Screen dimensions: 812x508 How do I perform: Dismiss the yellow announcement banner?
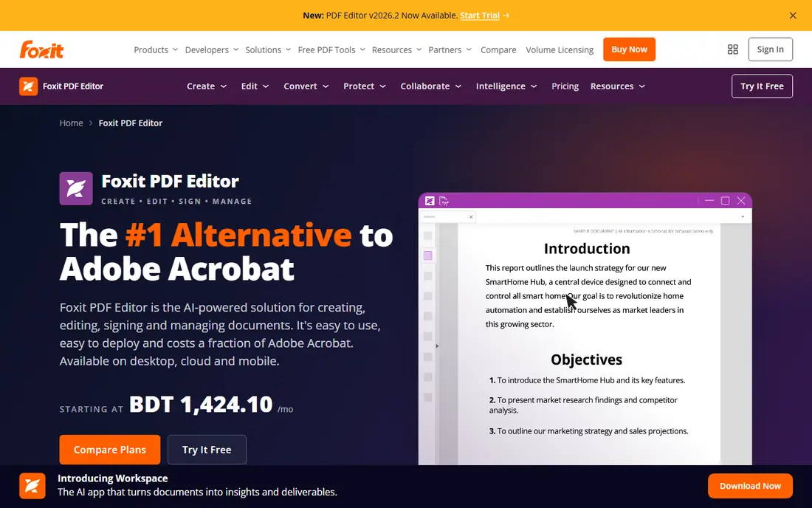tap(792, 16)
